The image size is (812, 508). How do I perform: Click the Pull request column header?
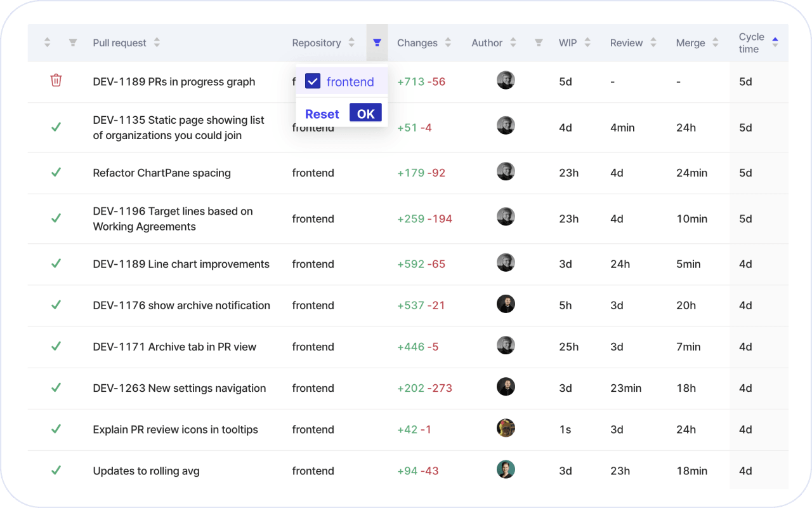(119, 43)
